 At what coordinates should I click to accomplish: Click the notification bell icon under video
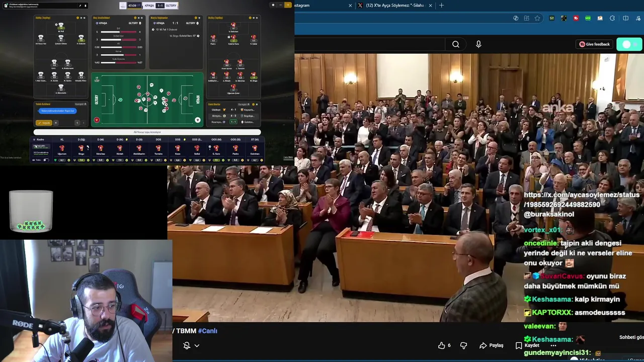coord(187,345)
